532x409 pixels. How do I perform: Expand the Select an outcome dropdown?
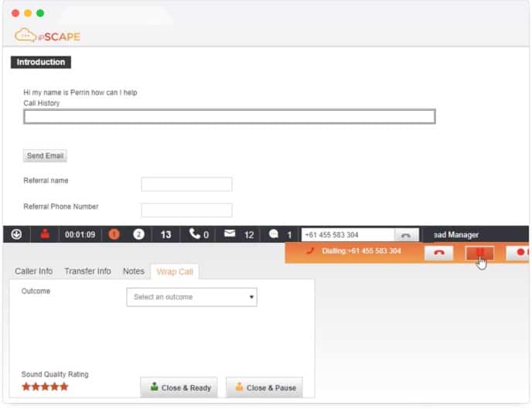tap(192, 297)
